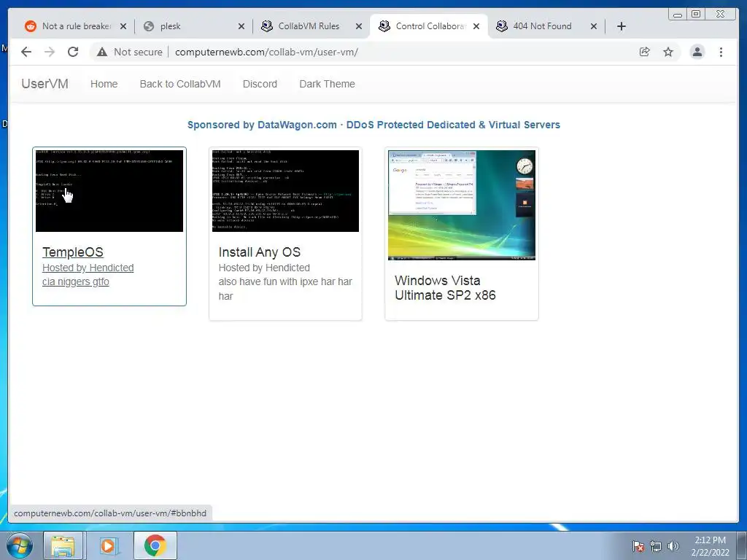Go Back to CollabVM link

[x=180, y=84]
